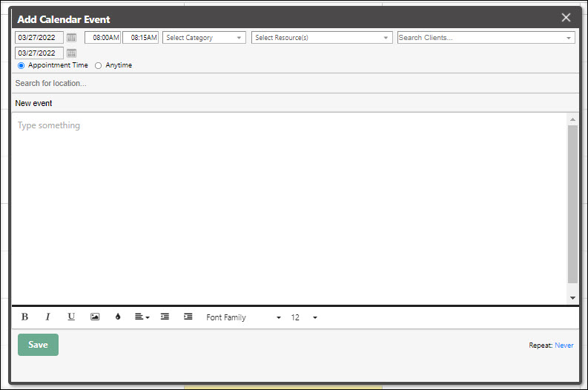Image resolution: width=588 pixels, height=390 pixels.
Task: Increase indent of the paragraph
Action: click(188, 317)
